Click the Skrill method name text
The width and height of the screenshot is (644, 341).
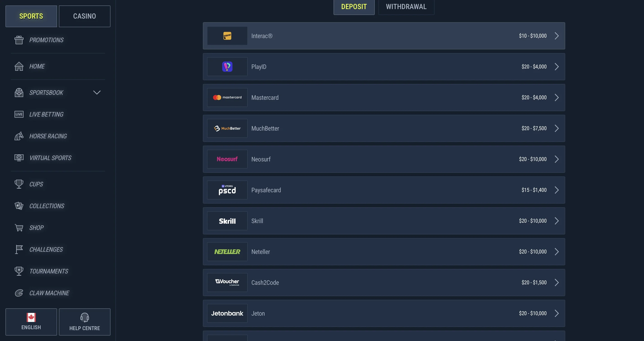pyautogui.click(x=257, y=221)
